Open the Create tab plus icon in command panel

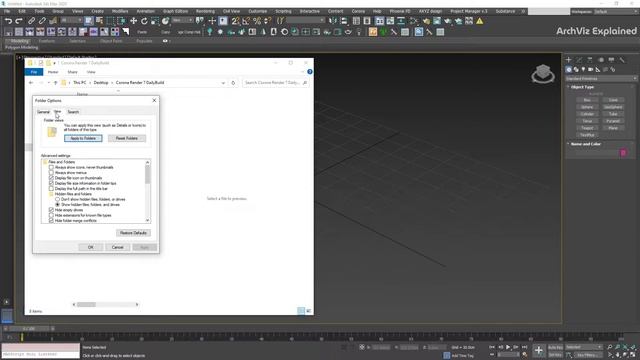[x=569, y=60]
